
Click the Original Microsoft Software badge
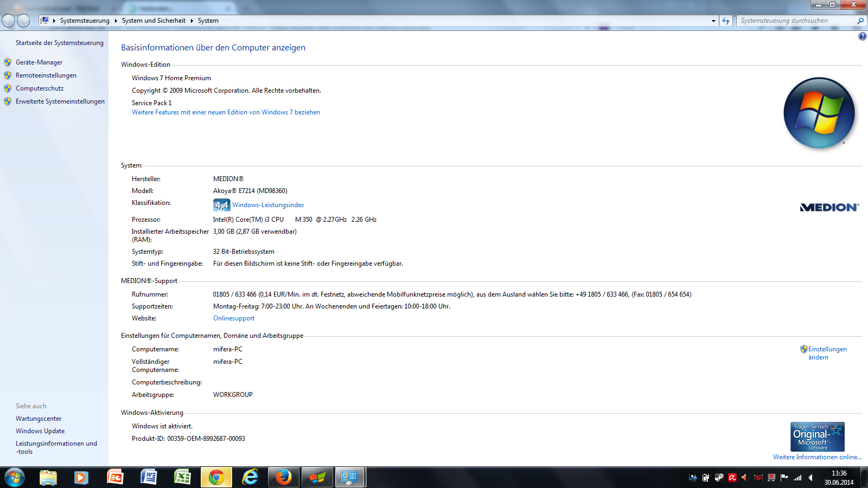(817, 436)
